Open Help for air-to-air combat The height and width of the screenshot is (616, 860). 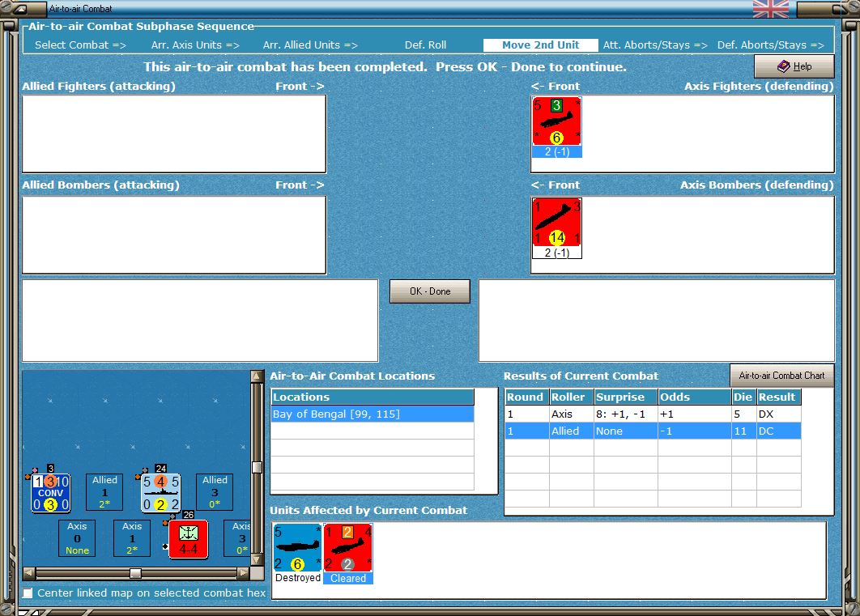click(794, 66)
